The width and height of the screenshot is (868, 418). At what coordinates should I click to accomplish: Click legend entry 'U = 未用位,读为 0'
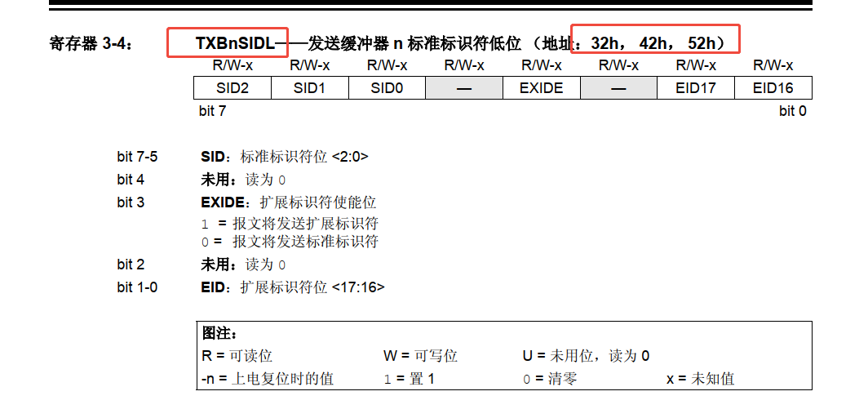click(x=586, y=355)
